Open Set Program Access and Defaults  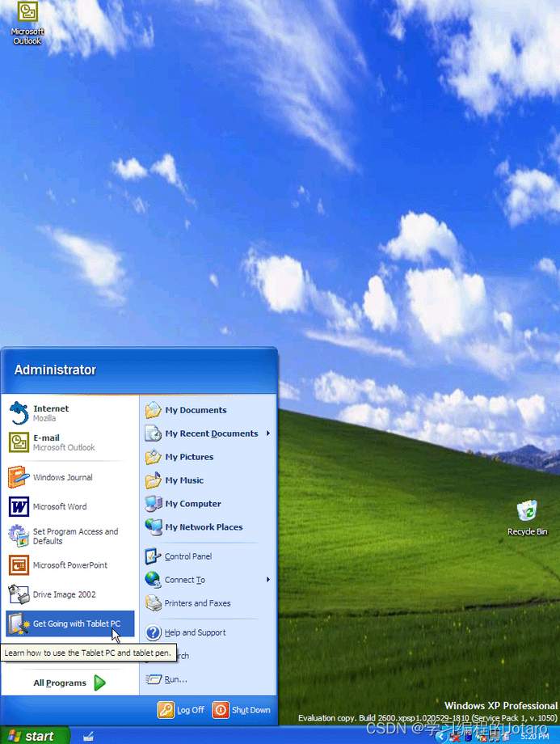coord(69,536)
